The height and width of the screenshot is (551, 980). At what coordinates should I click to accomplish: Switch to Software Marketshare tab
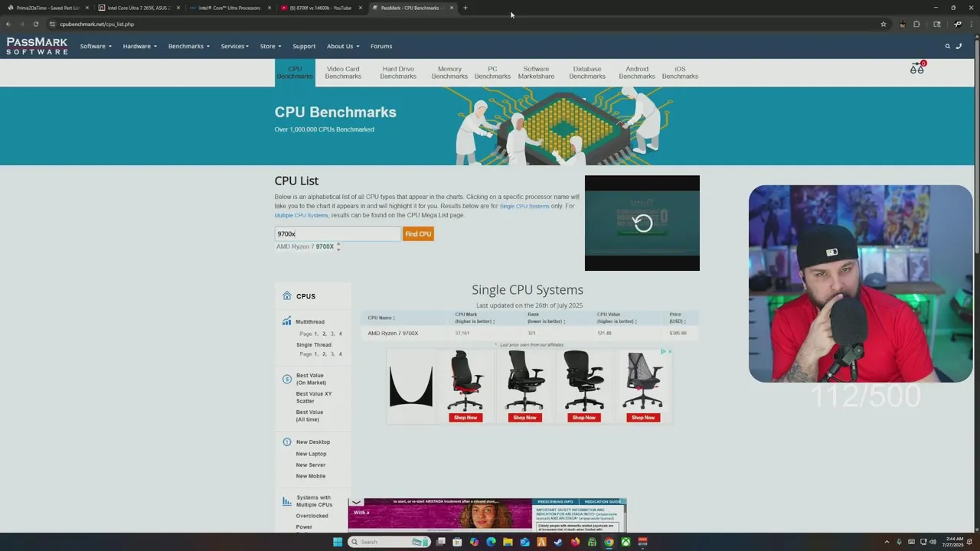click(x=536, y=73)
